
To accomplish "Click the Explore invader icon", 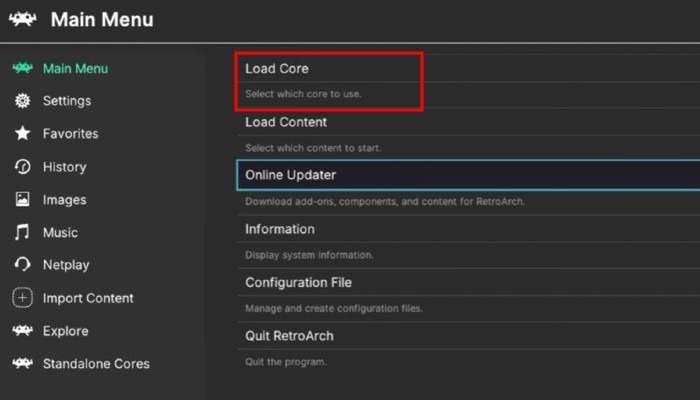I will coord(22,330).
